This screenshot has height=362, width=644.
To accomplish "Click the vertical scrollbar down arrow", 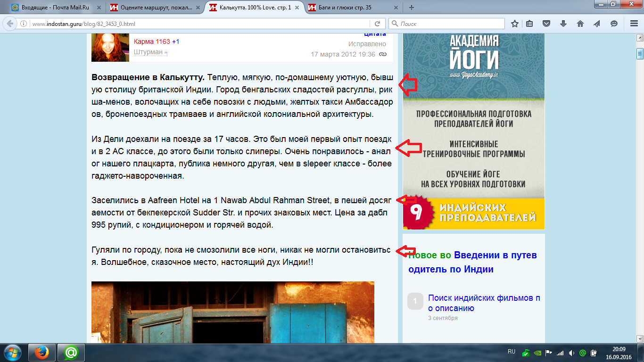I will pos(640,338).
